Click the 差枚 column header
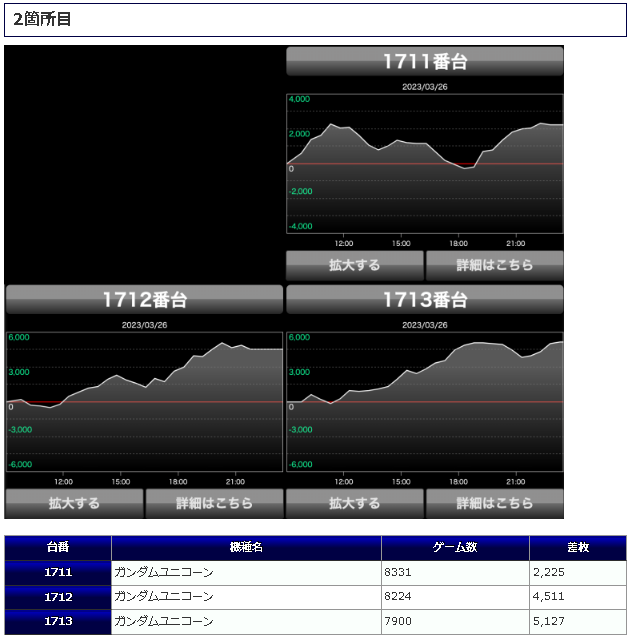The image size is (632, 640). pyautogui.click(x=578, y=548)
